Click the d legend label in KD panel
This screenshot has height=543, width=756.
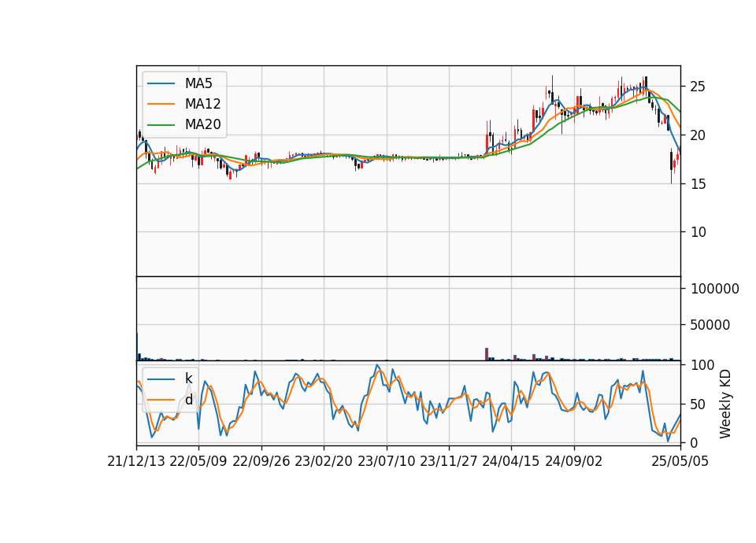tap(188, 400)
